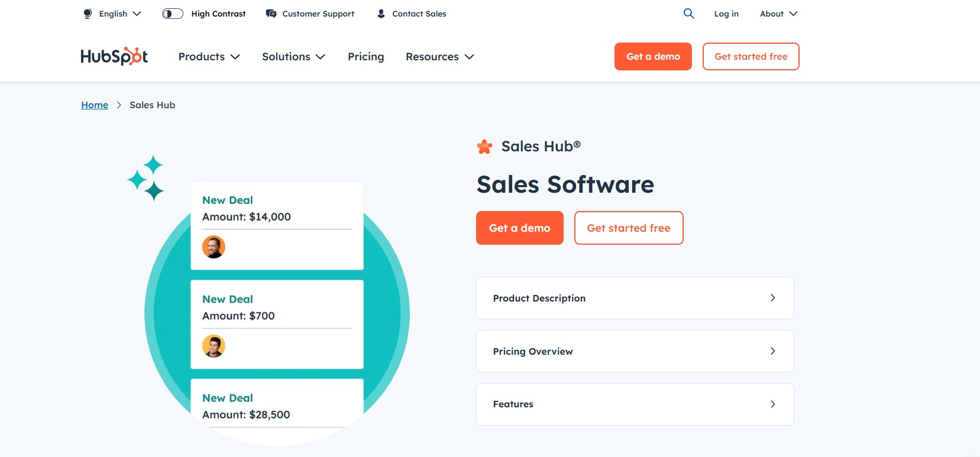Click Get a demo in header
Viewport: 980px width, 457px height.
click(653, 56)
